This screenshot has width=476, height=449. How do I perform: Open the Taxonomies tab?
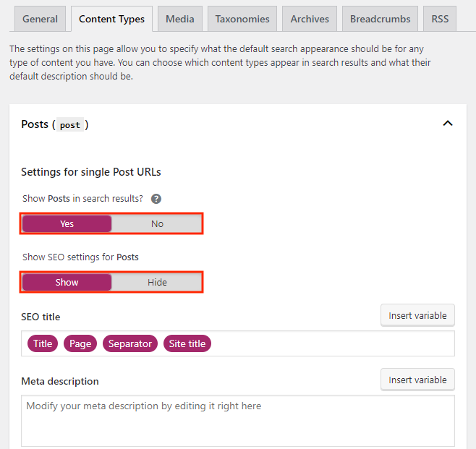pos(242,19)
